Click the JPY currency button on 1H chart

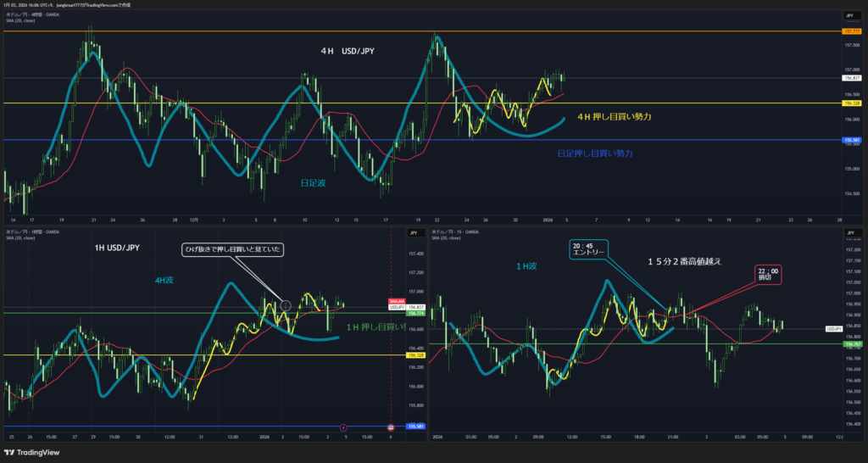[x=415, y=231]
